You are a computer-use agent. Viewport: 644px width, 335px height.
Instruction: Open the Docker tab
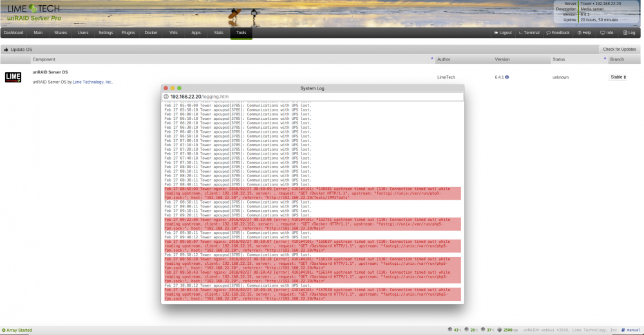click(x=151, y=33)
